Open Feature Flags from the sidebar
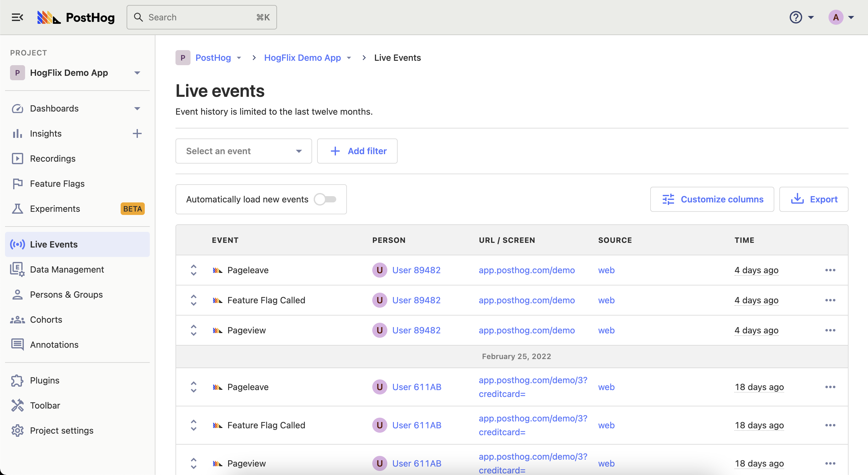Image resolution: width=868 pixels, height=475 pixels. (57, 184)
